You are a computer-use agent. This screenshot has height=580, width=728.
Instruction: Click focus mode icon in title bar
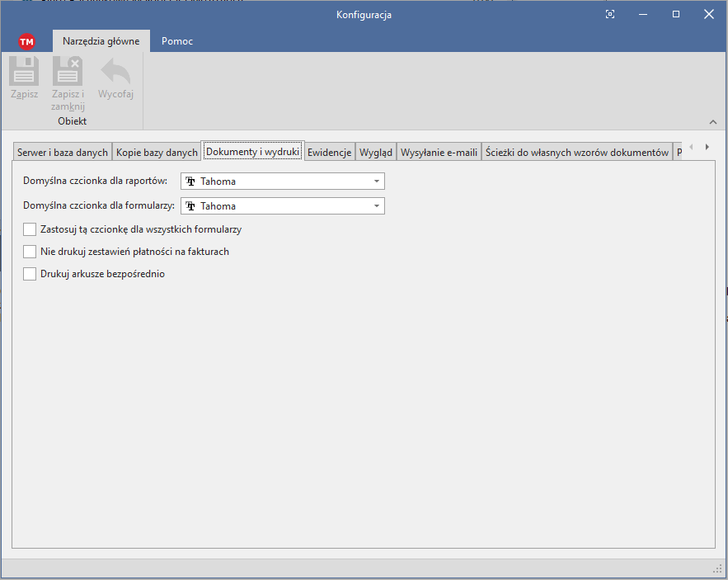pos(610,14)
